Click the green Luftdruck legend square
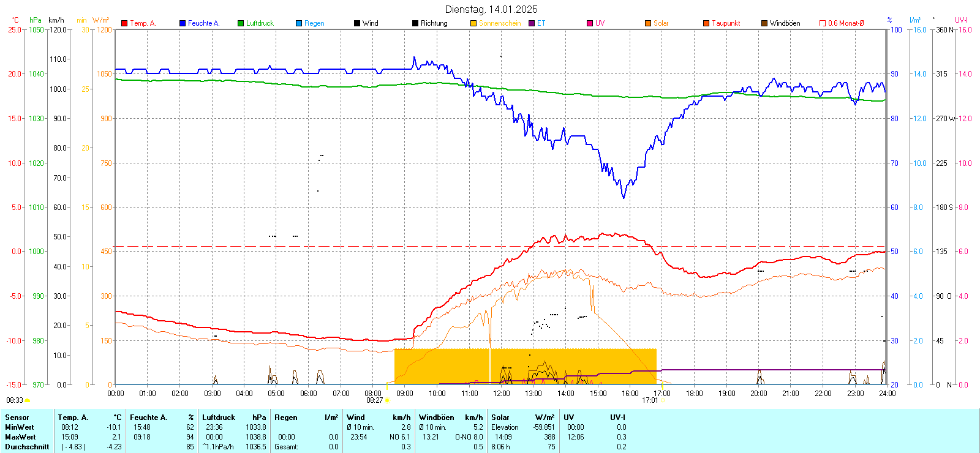This screenshot has width=980, height=453. (241, 23)
